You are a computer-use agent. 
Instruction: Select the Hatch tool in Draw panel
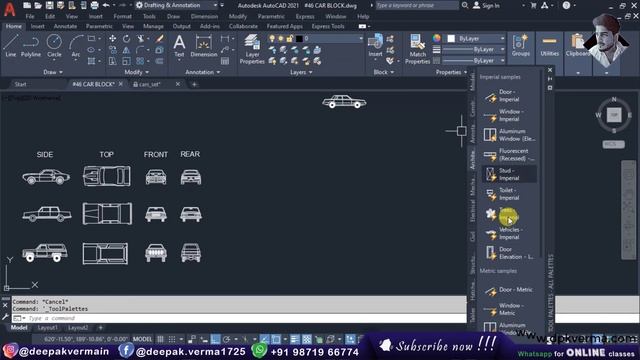(x=91, y=61)
